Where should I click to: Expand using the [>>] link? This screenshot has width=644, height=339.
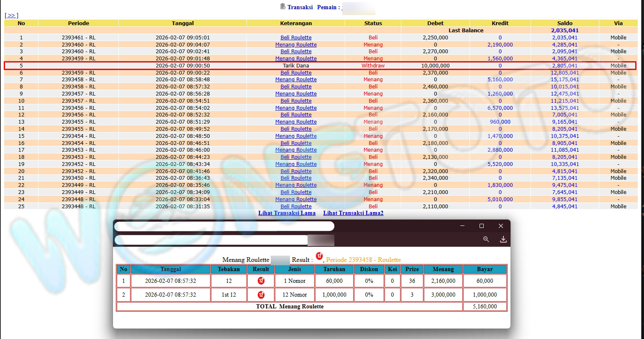tap(11, 16)
